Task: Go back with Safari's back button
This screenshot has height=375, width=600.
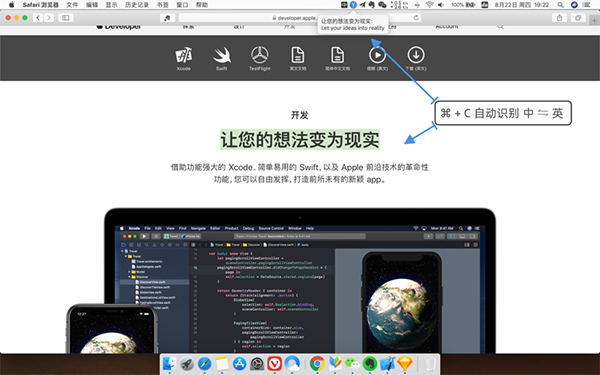Action: (x=38, y=18)
